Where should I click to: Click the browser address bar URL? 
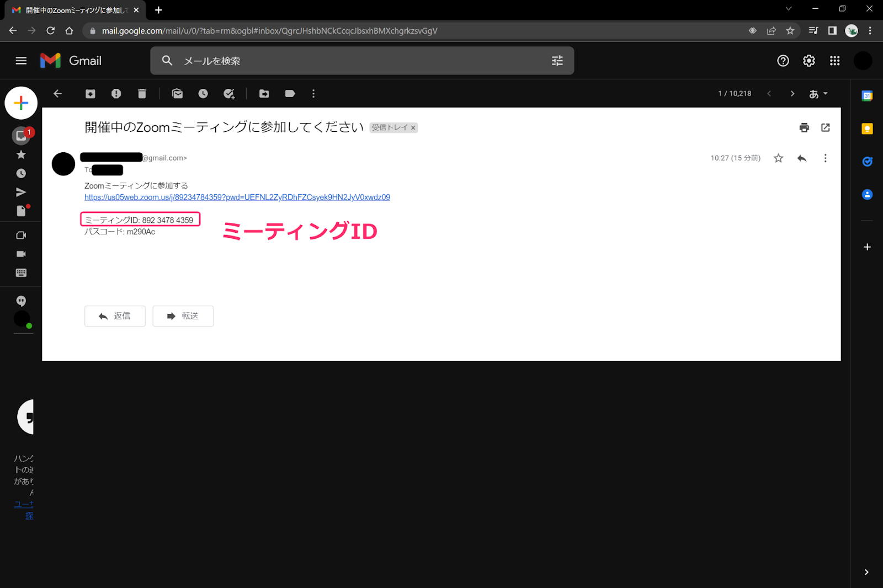(269, 31)
